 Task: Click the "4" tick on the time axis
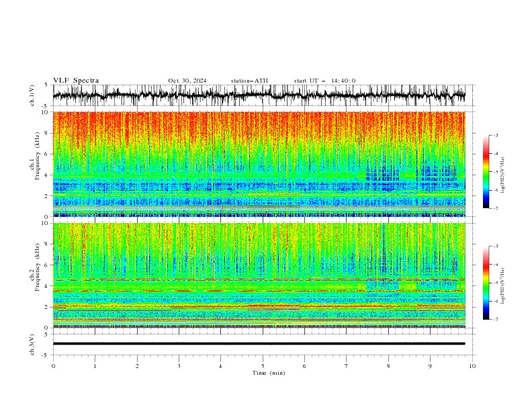[220, 366]
